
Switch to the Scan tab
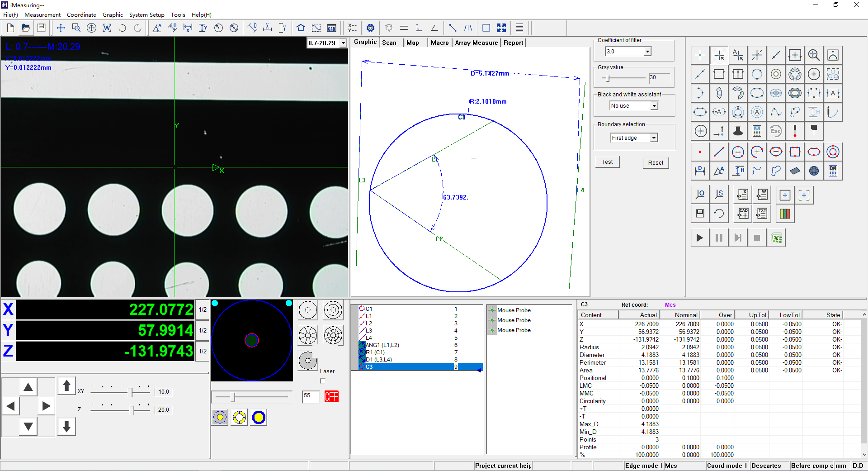[x=389, y=43]
